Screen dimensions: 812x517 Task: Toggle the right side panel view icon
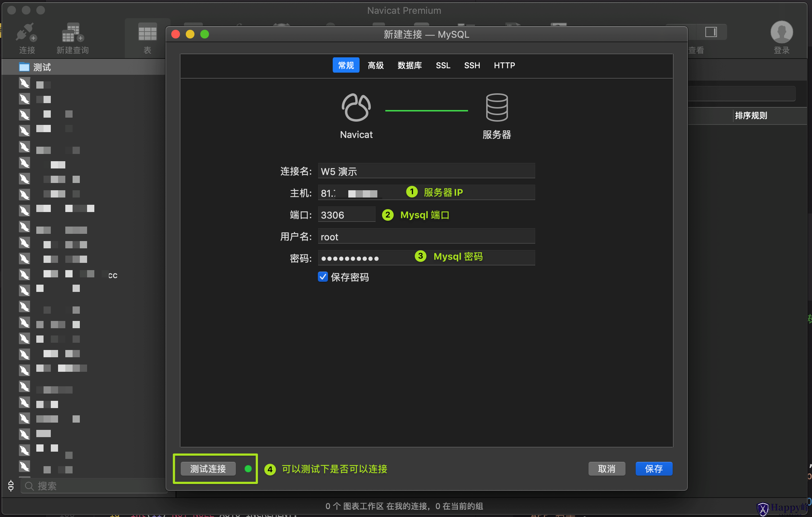coord(711,32)
